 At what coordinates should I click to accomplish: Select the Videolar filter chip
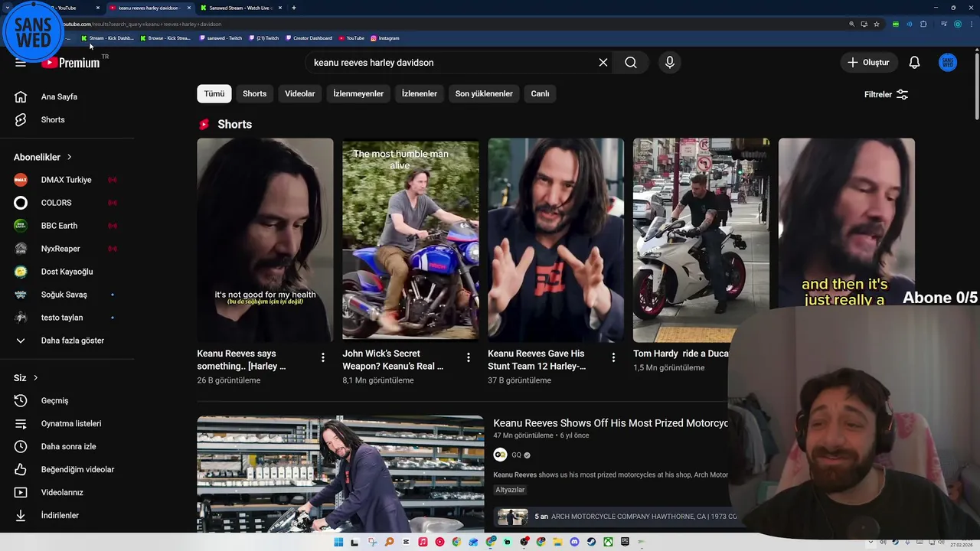[x=300, y=93]
